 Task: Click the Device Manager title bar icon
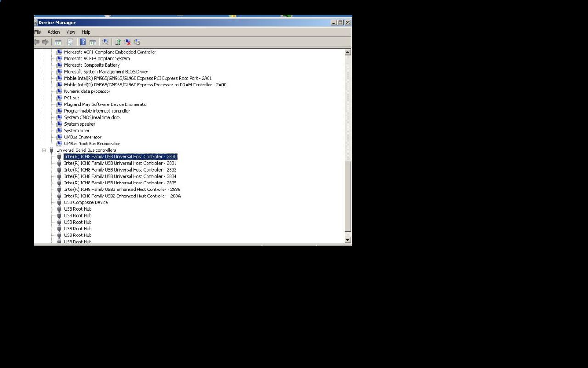(36, 23)
